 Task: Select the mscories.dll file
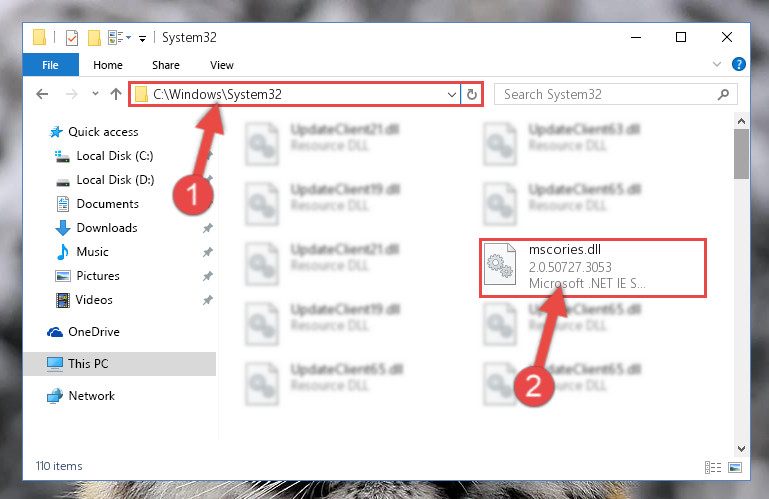[593, 267]
